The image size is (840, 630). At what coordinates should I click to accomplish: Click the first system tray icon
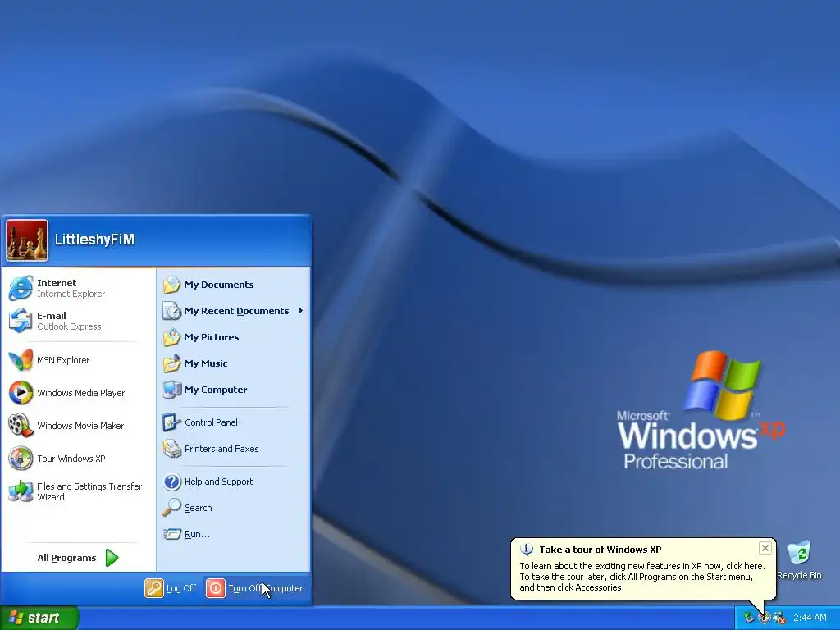[749, 618]
